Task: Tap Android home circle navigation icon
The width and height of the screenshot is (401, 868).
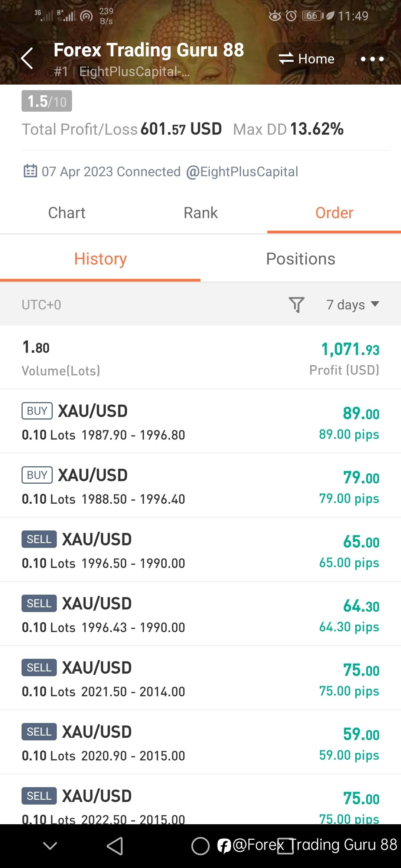Action: (200, 846)
